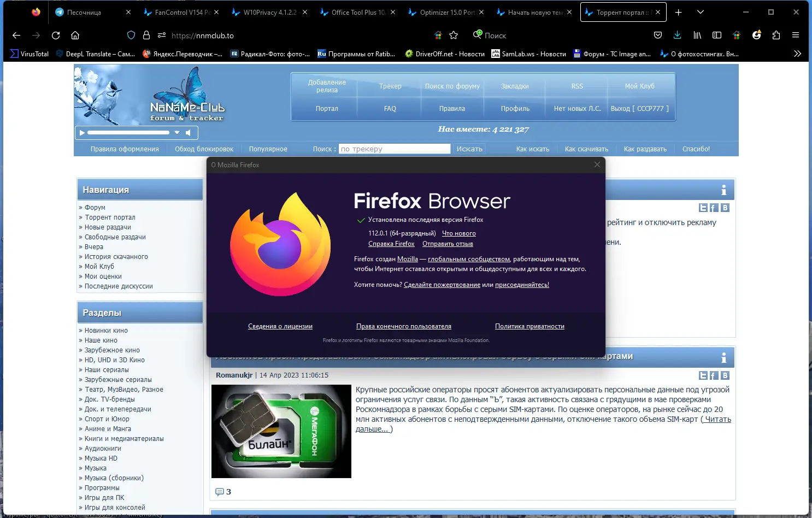Open the Extensions puzzle-piece menu
This screenshot has height=518, width=812.
(x=776, y=36)
